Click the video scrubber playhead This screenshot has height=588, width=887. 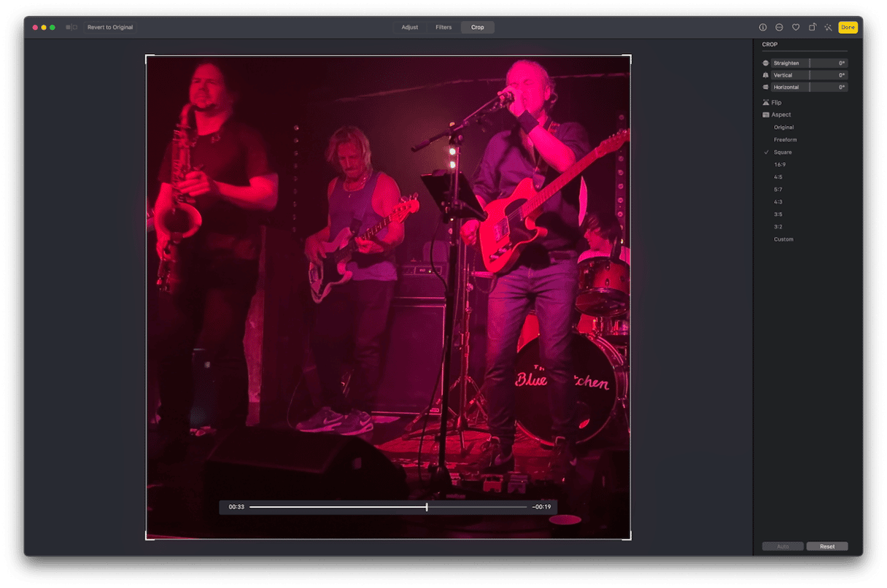(427, 506)
